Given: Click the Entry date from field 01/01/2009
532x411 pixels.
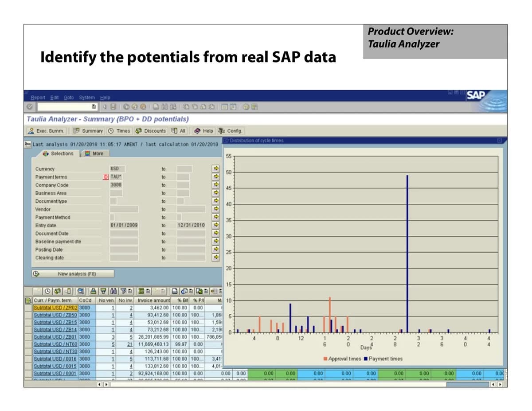Looking at the screenshot, I should coord(124,225).
